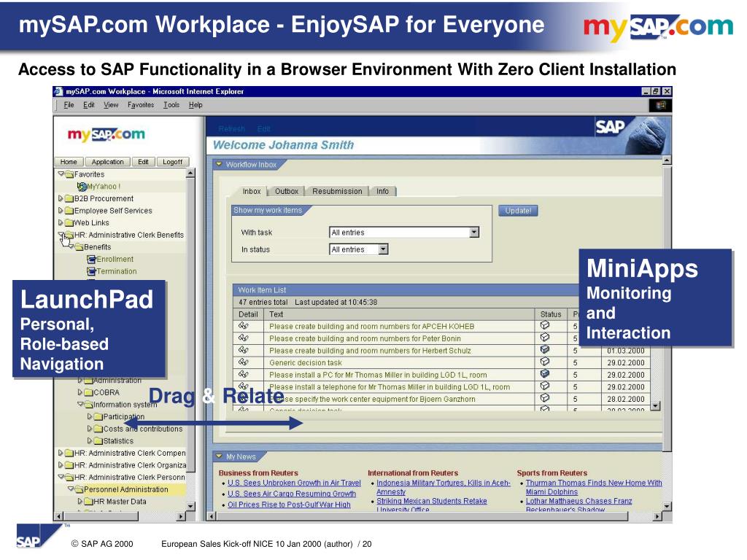Click the Update! button

519,211
